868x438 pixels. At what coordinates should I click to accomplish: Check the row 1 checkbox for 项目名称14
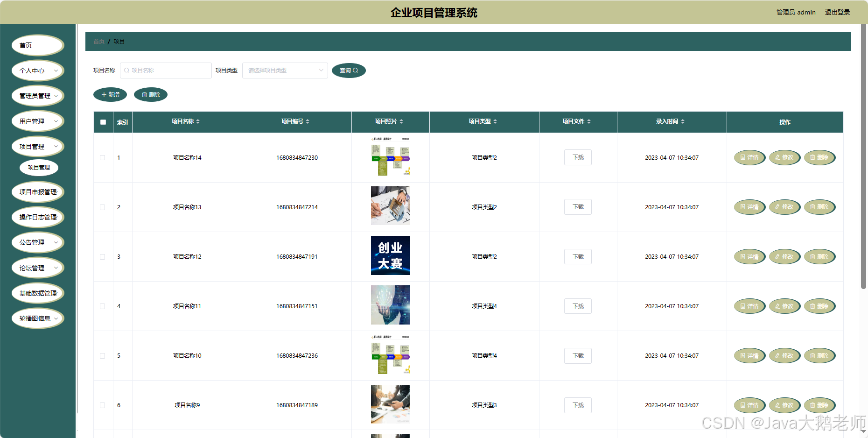103,158
